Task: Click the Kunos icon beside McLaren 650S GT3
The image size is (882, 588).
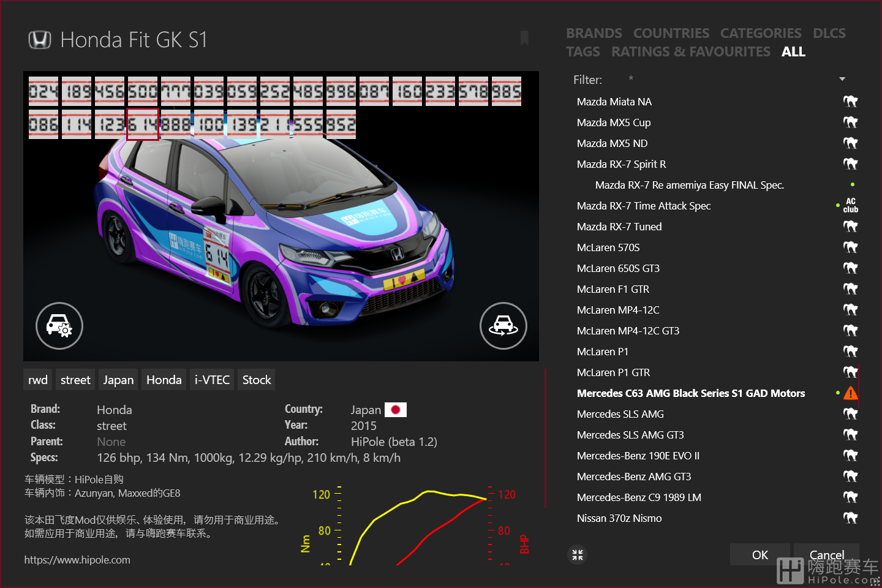Action: pos(850,268)
